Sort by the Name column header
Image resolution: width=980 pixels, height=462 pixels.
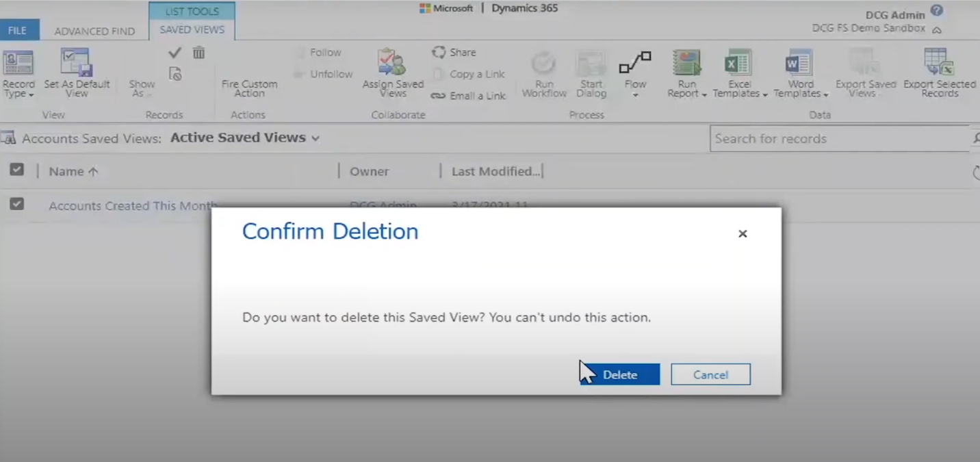73,171
